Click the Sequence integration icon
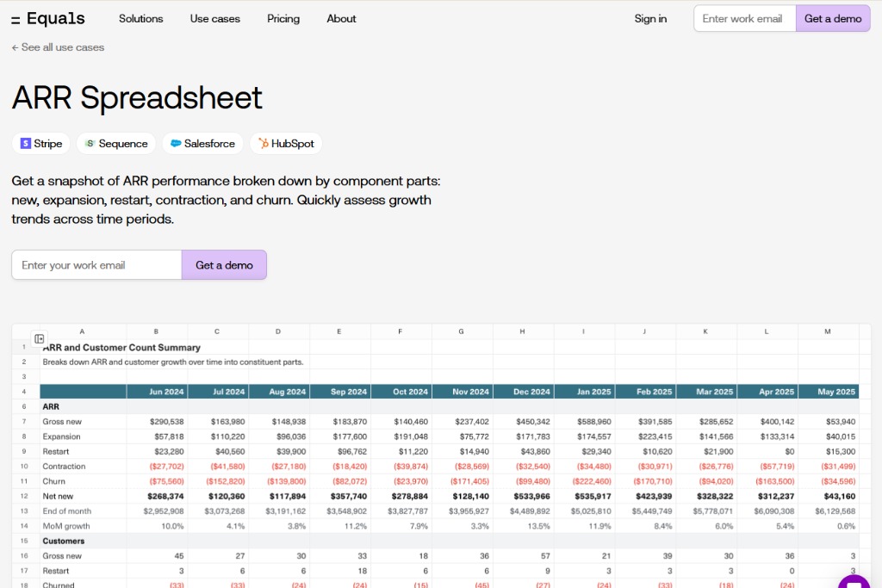Viewport: 882px width, 588px height. point(90,144)
